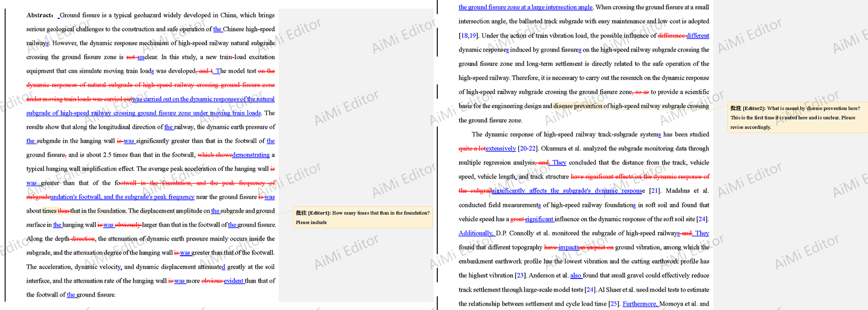Click the inserted word "Additionally,"
868x310 pixels.
tap(476, 233)
